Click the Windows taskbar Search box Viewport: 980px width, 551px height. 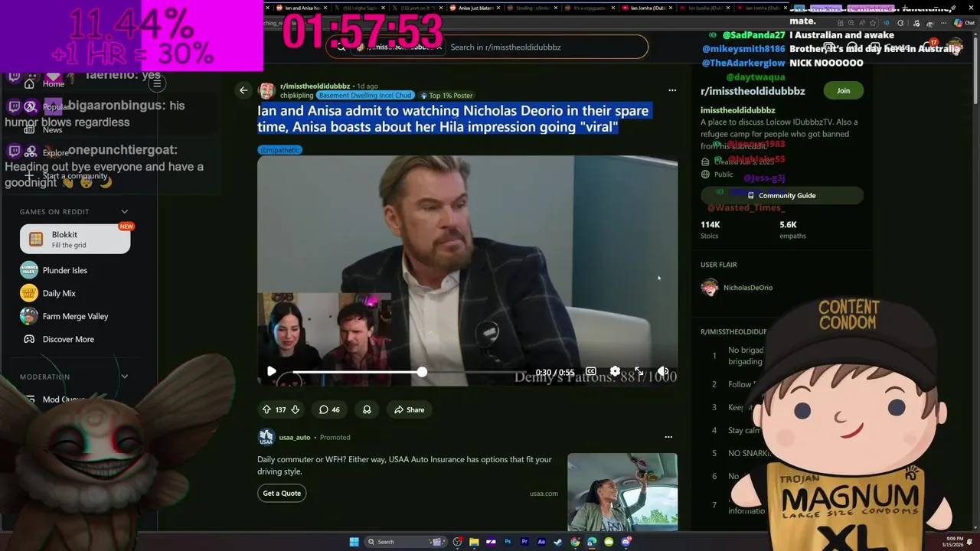click(405, 542)
